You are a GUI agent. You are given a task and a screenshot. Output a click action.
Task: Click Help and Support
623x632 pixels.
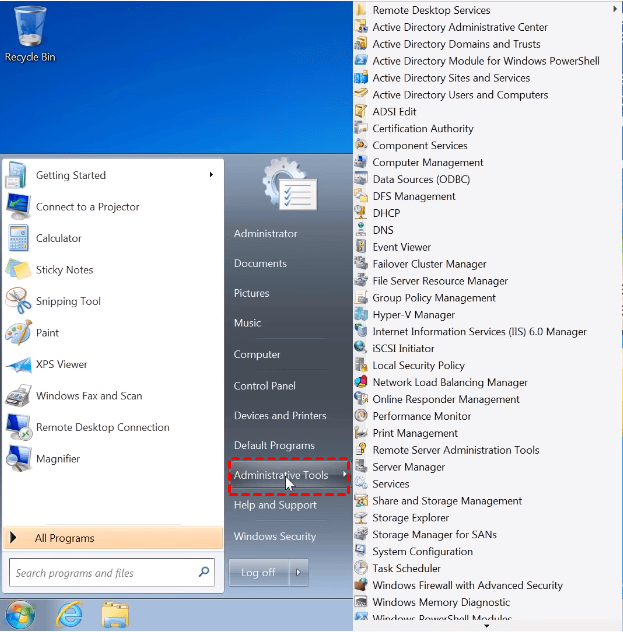[275, 505]
